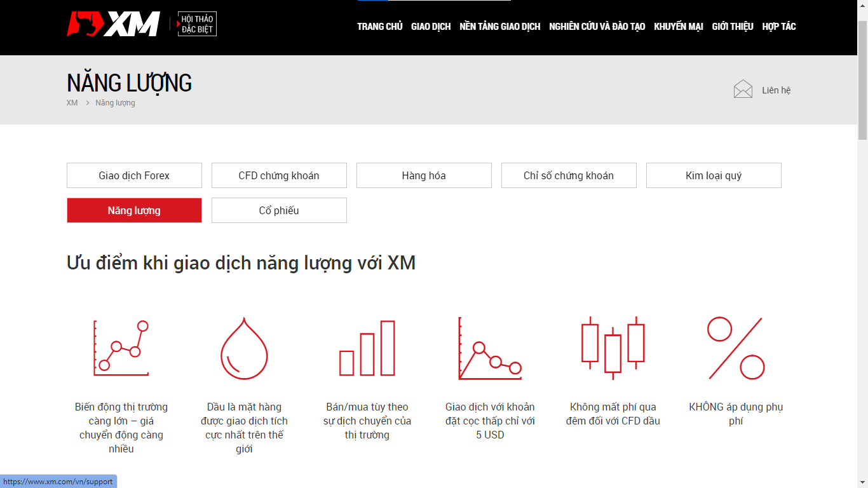The width and height of the screenshot is (868, 488).
Task: Click the Năng lượng breadcrumb text
Action: pos(115,103)
